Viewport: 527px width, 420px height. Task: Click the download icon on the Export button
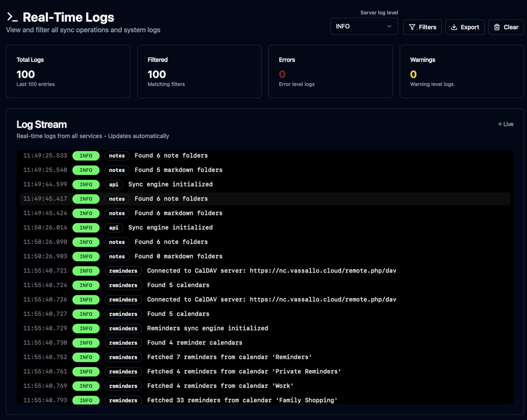point(454,27)
